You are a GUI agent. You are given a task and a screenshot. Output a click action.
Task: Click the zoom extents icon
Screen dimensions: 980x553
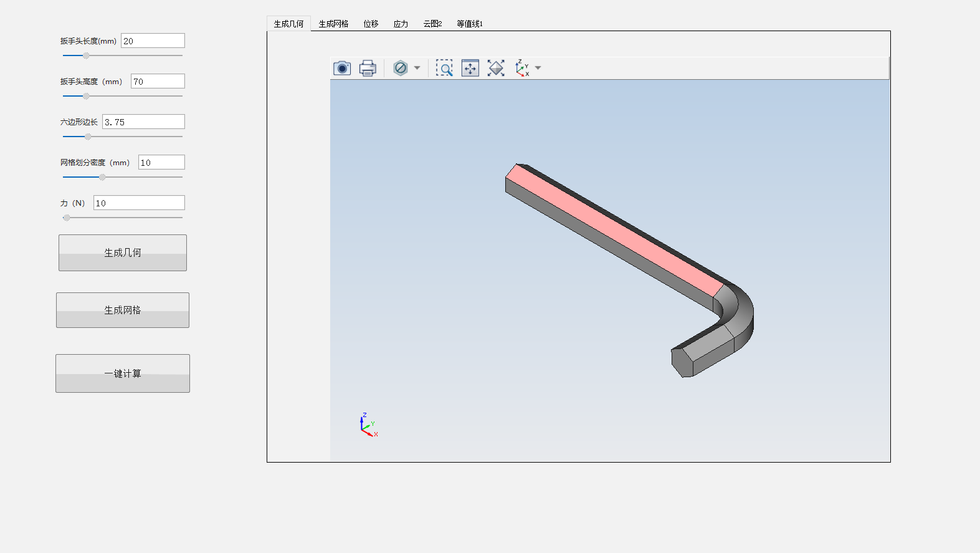(x=496, y=68)
